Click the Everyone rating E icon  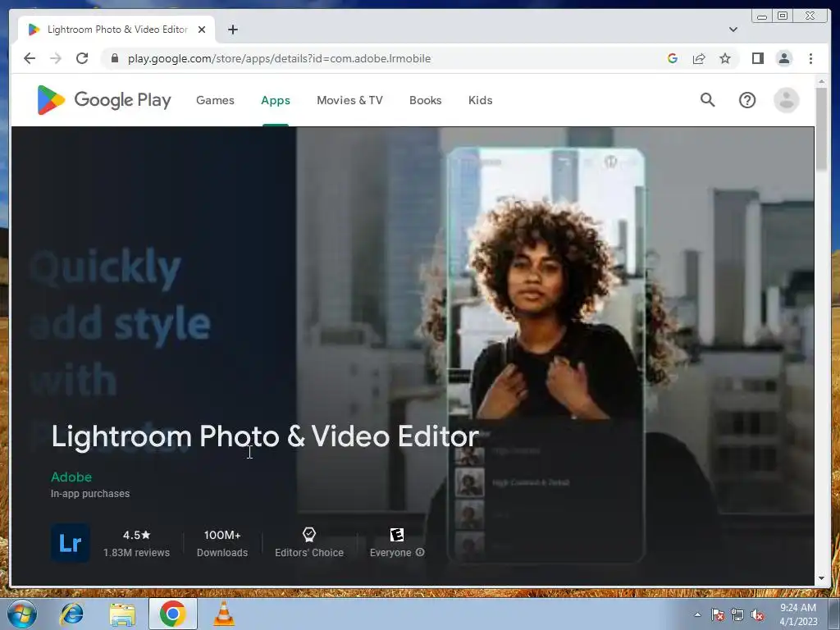pos(396,535)
